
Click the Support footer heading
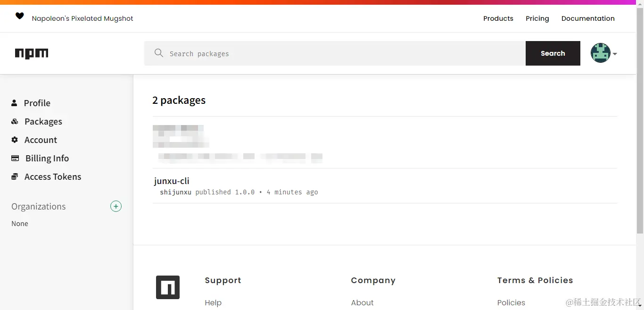coord(223,280)
